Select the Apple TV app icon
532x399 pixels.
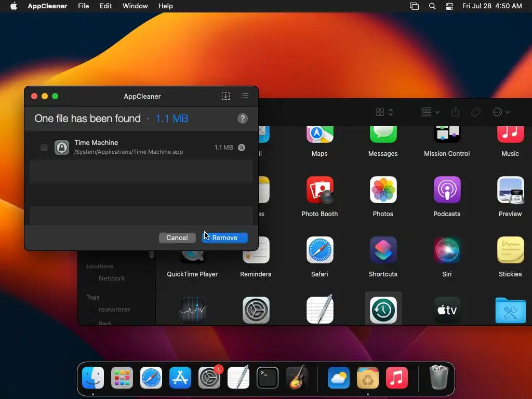coord(447,310)
